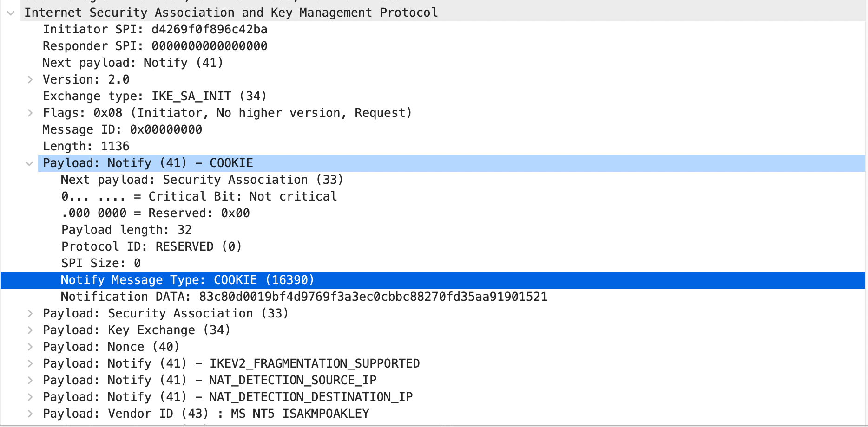Select the Initiator SPI: d4269f0f896c42ba field
The width and height of the screenshot is (868, 427).
155,30
